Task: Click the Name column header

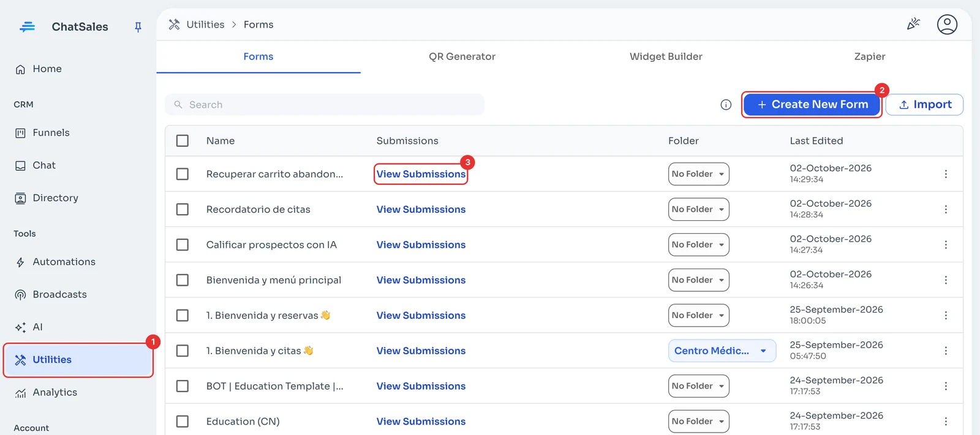Action: (221, 141)
